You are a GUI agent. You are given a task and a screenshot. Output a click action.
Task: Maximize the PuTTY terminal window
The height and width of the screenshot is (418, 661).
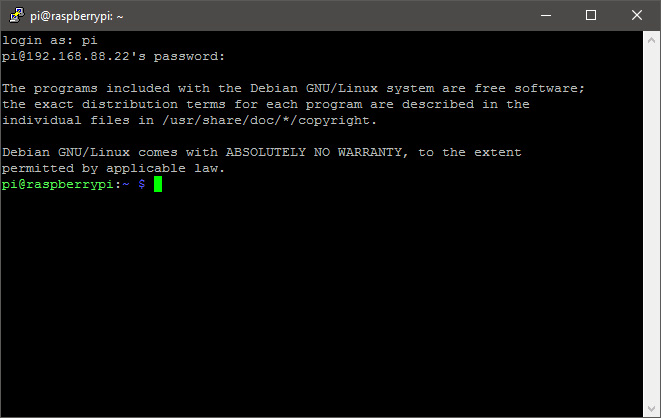(x=591, y=15)
